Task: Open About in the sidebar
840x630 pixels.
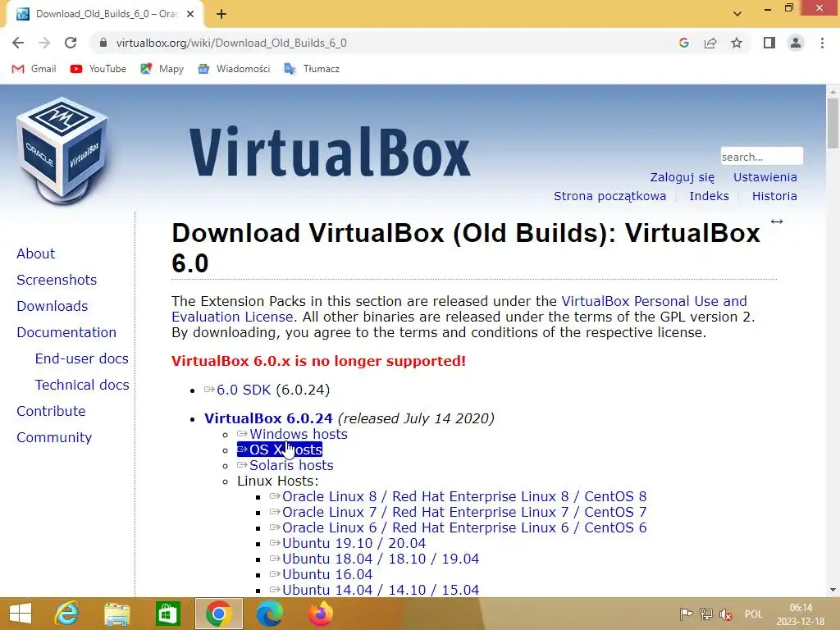Action: click(35, 253)
